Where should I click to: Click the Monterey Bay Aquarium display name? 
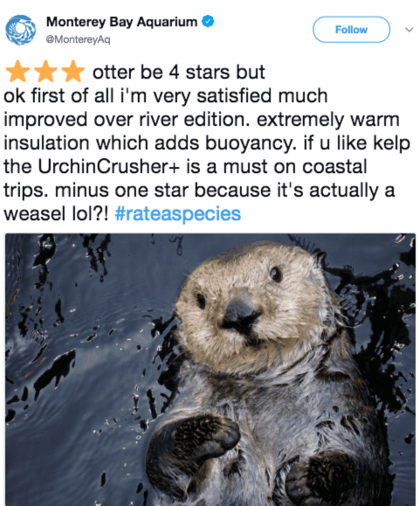click(x=122, y=22)
